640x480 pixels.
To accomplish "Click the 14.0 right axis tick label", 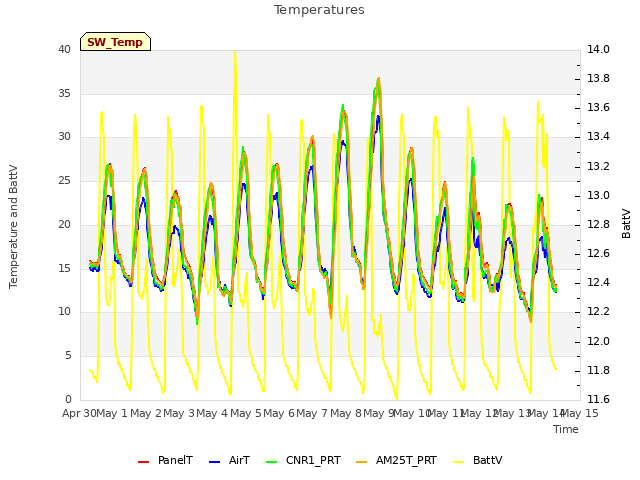I will 598,49.
